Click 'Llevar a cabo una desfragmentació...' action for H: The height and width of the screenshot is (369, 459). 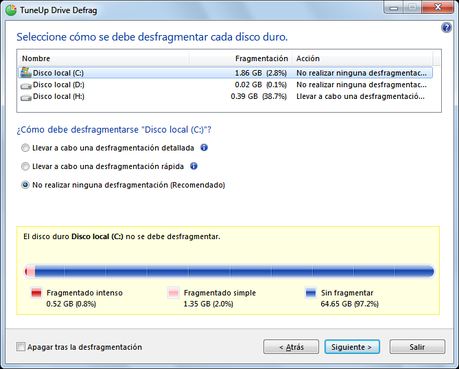(x=360, y=96)
